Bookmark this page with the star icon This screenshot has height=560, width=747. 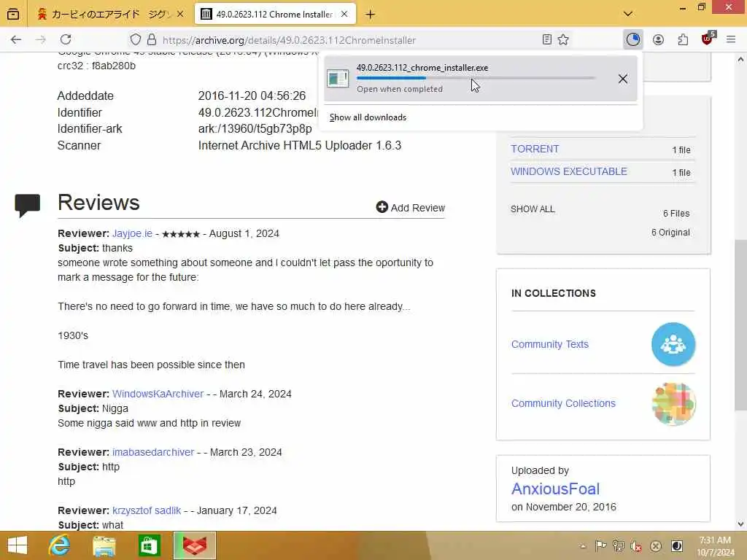click(x=564, y=39)
